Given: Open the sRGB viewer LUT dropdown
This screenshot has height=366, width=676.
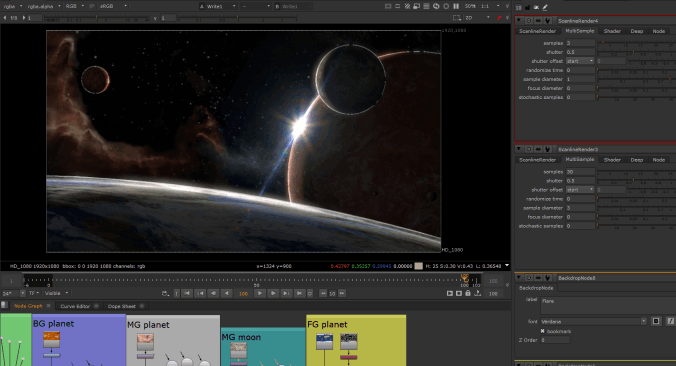Looking at the screenshot, I should tap(113, 6).
